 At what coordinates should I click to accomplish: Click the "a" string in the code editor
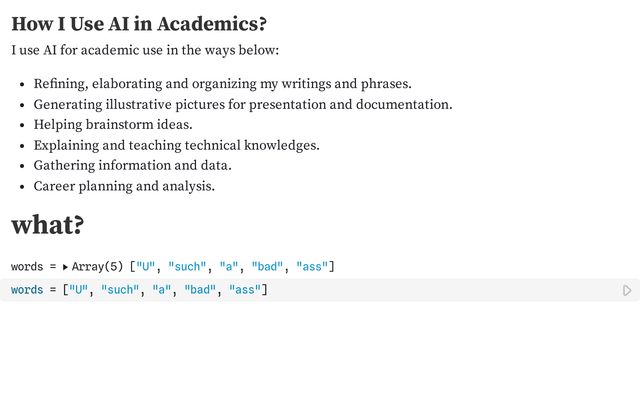tap(160, 290)
